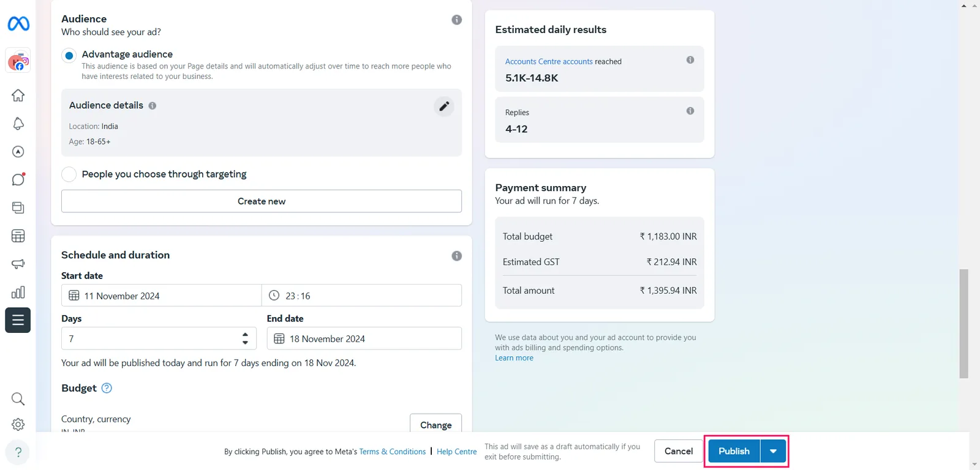
Task: Select People you choose through targeting
Action: pyautogui.click(x=69, y=174)
